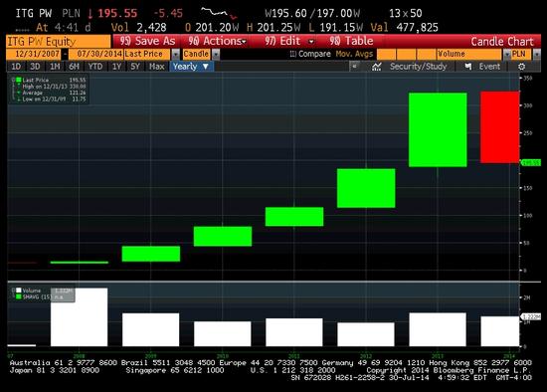Screen dimensions: 547x392
Task: Click the Save As button
Action: pos(147,41)
